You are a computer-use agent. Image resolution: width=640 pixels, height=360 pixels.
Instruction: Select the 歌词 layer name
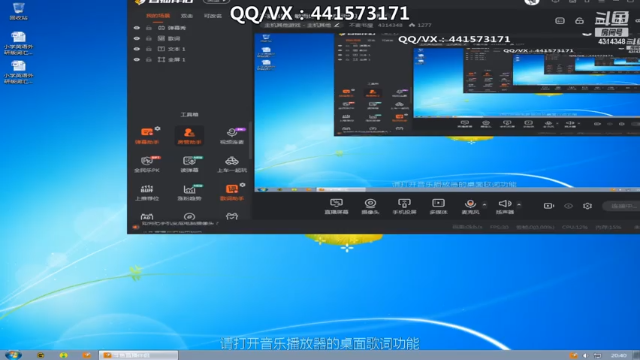pos(174,38)
